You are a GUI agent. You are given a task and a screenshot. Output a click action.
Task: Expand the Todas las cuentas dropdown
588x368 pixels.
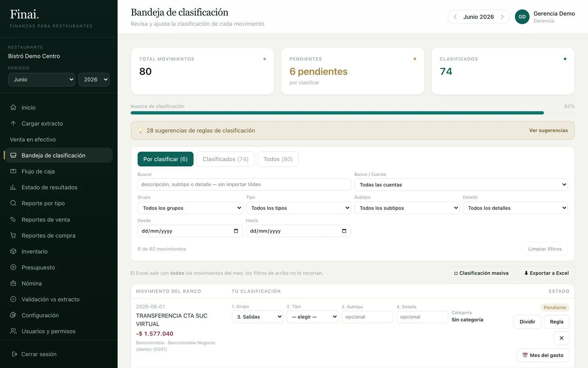coord(461,185)
